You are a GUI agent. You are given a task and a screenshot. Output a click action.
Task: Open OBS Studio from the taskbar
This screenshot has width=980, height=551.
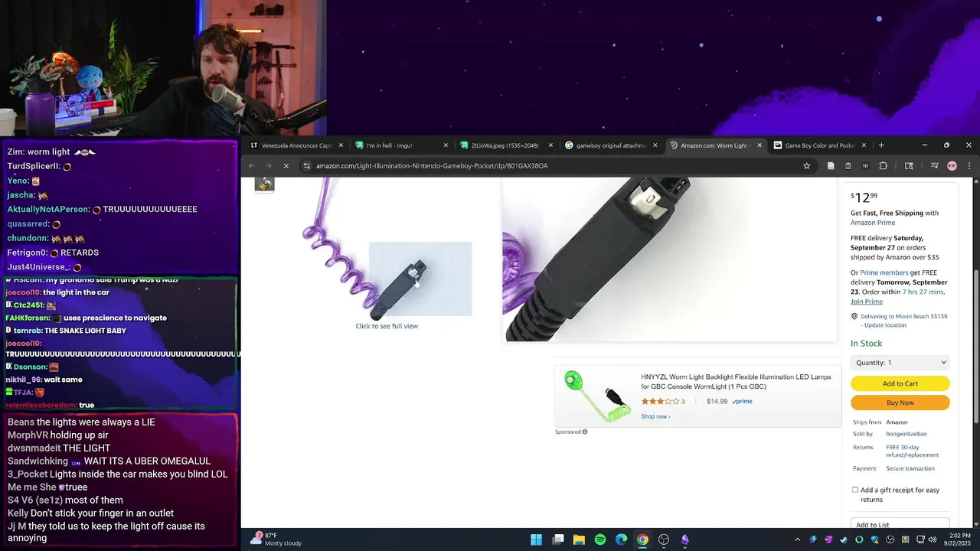(664, 540)
